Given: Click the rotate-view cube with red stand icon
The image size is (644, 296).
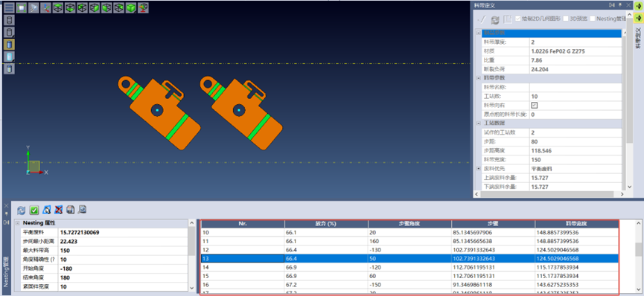Looking at the screenshot, I should coord(143,7).
